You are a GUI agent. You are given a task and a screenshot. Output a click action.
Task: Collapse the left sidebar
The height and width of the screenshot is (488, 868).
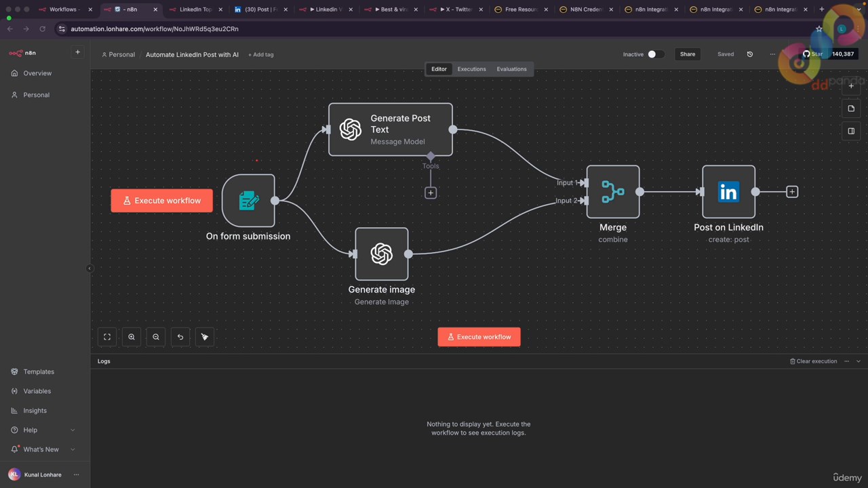click(x=90, y=268)
